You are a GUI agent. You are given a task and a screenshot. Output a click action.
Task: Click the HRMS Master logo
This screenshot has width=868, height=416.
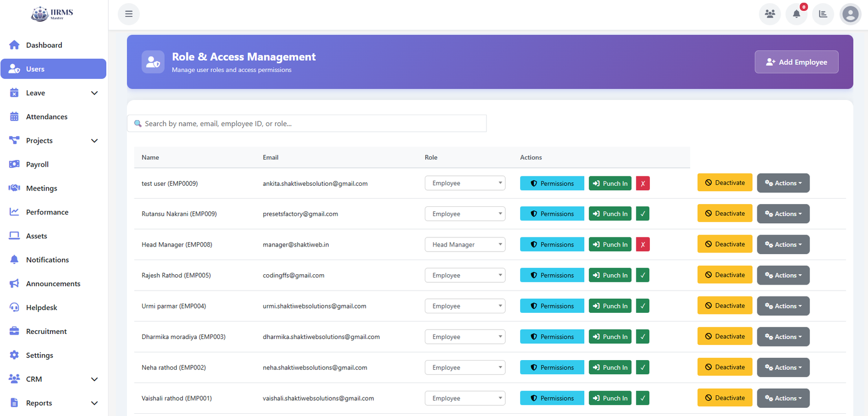[52, 14]
